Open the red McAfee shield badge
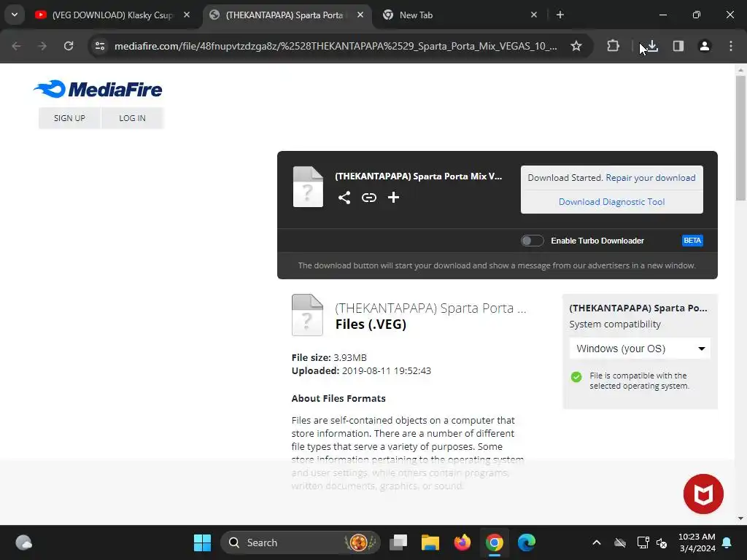Screen dimensions: 747x560 coord(703,494)
